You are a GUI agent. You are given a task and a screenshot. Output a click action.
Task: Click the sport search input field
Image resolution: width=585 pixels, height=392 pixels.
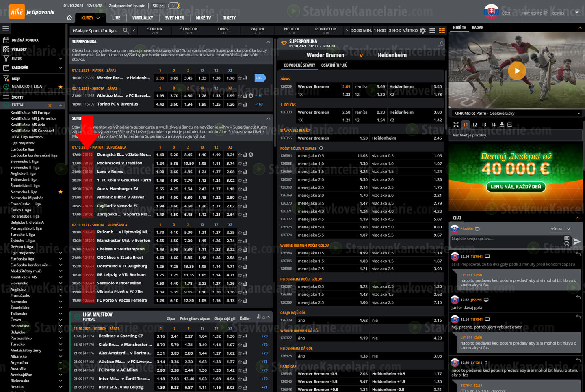pos(95,30)
